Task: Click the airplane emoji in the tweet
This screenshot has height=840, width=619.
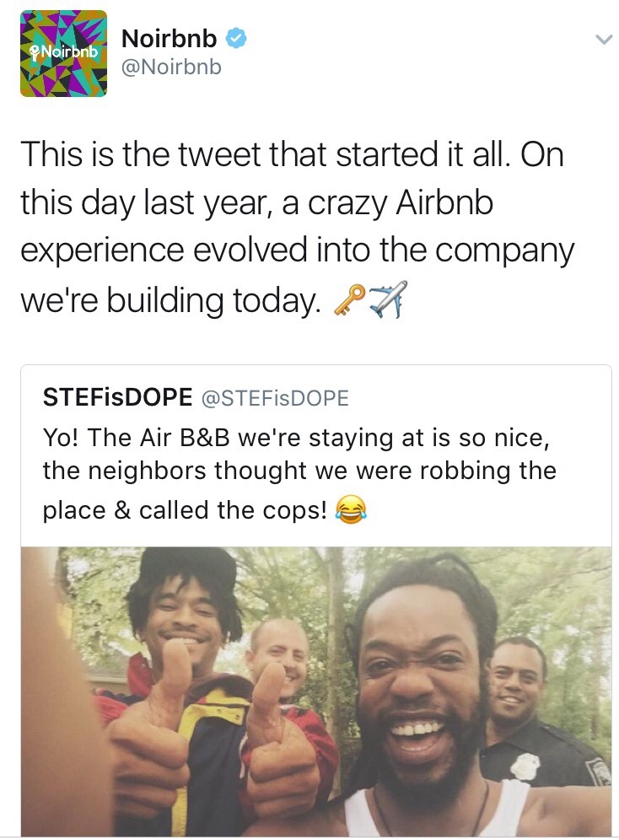Action: [x=389, y=299]
